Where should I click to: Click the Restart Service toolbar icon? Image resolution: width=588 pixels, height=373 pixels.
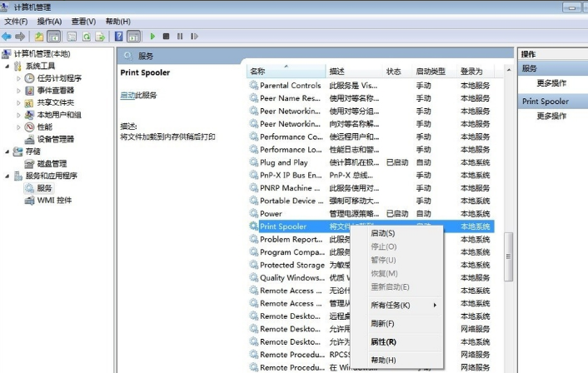[193, 37]
